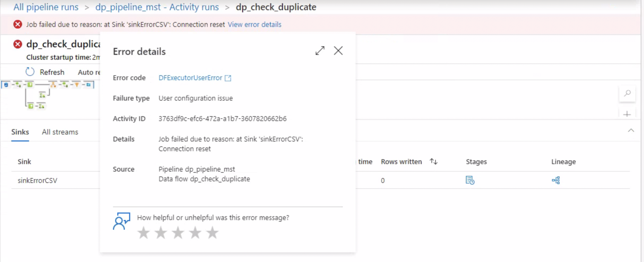Open DFExecutorUserError documentation via external link icon
The image size is (644, 262).
coord(228,78)
